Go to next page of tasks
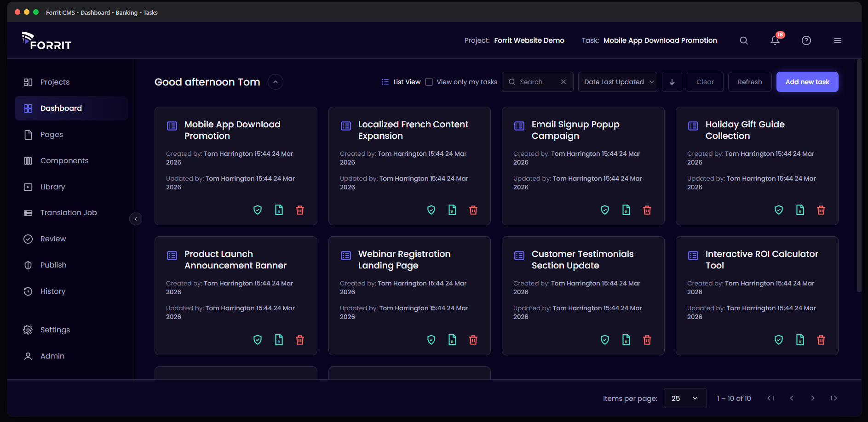 tap(813, 398)
